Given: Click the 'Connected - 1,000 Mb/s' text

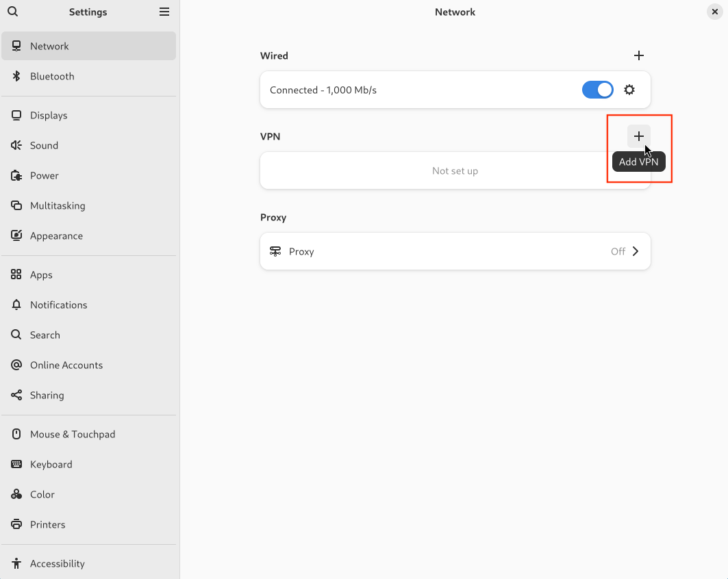Looking at the screenshot, I should (323, 90).
